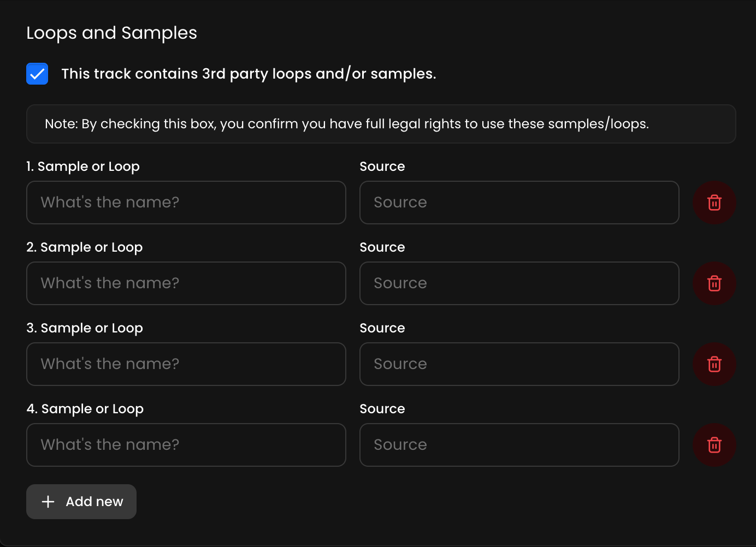The width and height of the screenshot is (756, 547).
Task: Click the "1. Sample or Loop" label
Action: 83,167
